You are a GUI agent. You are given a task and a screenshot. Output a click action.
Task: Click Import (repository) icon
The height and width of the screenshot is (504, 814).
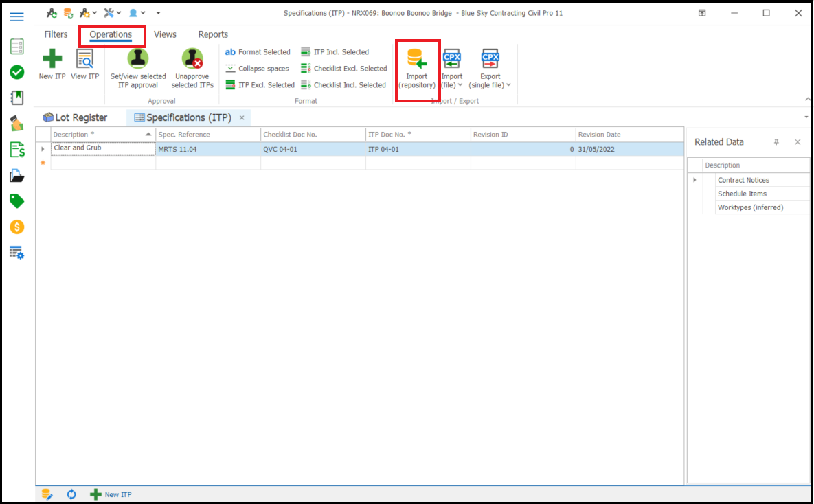(417, 60)
